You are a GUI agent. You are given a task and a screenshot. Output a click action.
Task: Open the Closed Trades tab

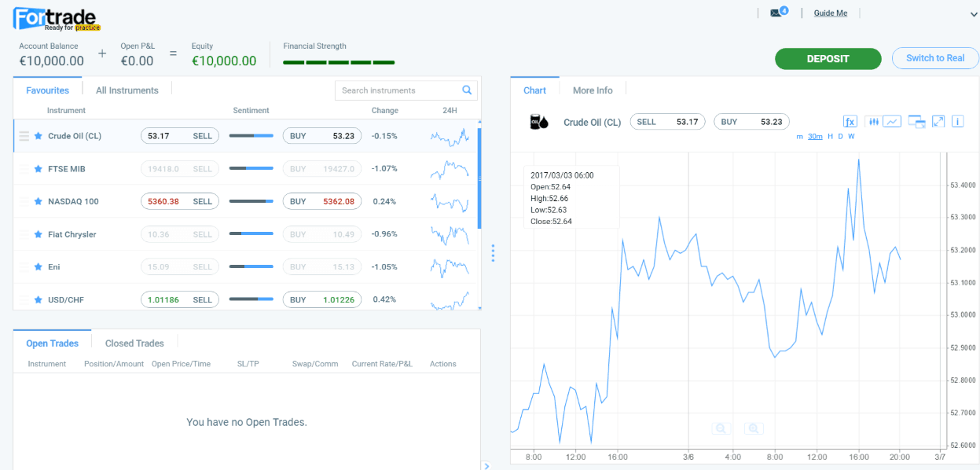(134, 343)
